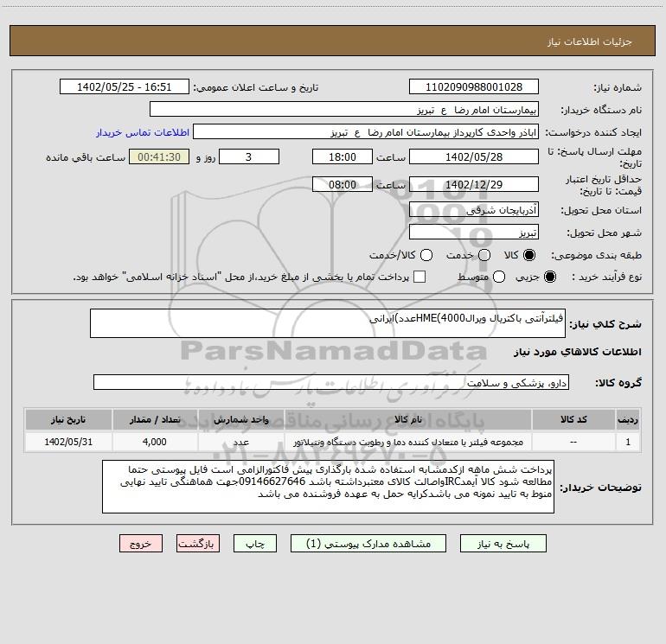The height and width of the screenshot is (644, 666).
Task: Tick the Islamic treasury bonds payment checkbox
Action: pyautogui.click(x=419, y=277)
